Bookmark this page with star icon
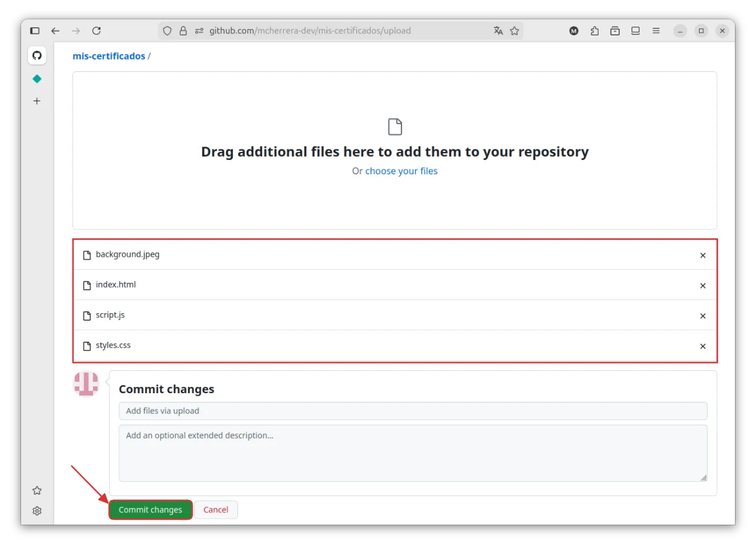Image resolution: width=756 pixels, height=547 pixels. tap(514, 30)
